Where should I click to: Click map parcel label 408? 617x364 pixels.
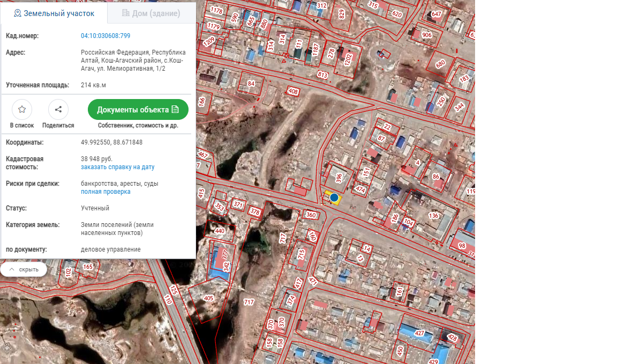[x=293, y=92]
